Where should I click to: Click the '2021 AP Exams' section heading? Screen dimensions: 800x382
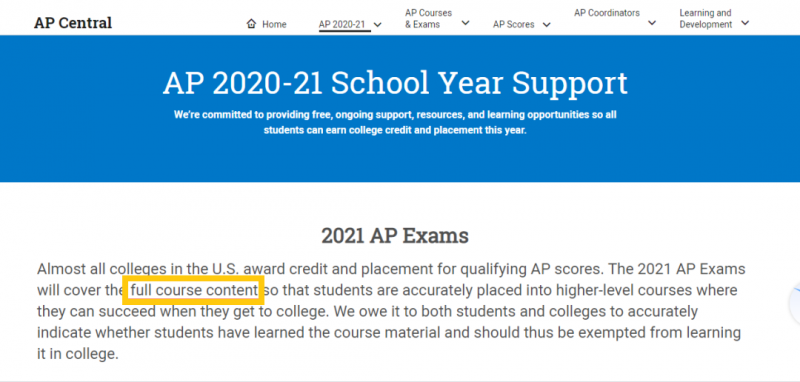point(395,236)
